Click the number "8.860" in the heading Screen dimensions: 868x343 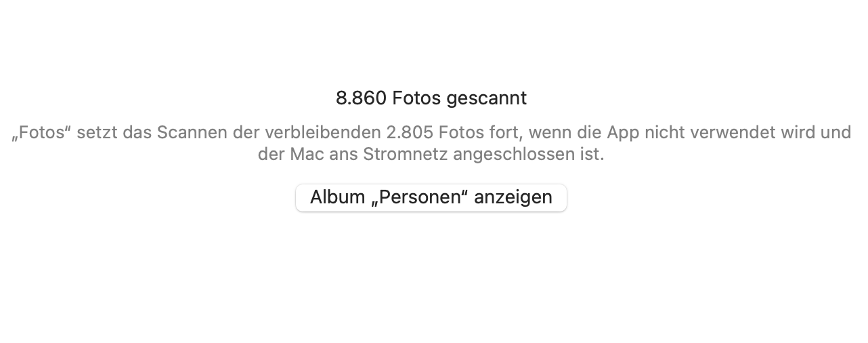point(361,98)
